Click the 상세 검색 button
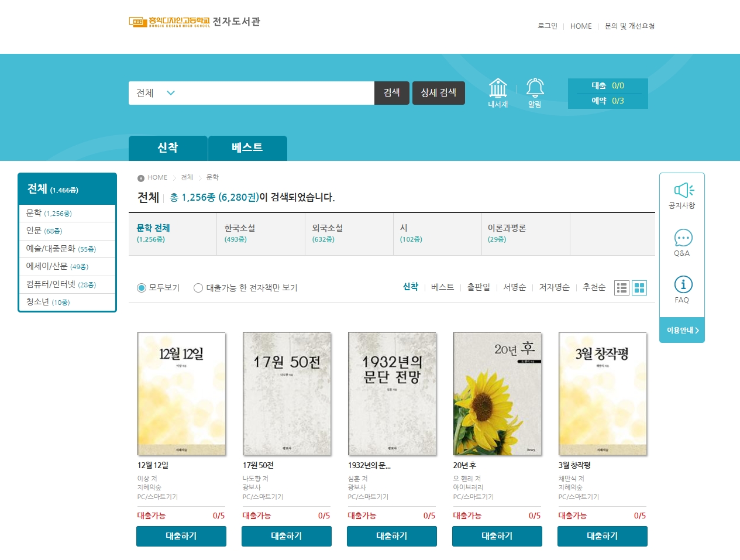This screenshot has width=740, height=560. (x=439, y=93)
